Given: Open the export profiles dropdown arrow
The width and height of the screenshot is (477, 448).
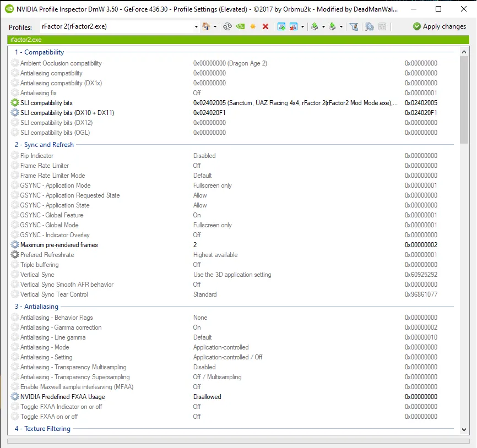Looking at the screenshot, I should point(323,26).
